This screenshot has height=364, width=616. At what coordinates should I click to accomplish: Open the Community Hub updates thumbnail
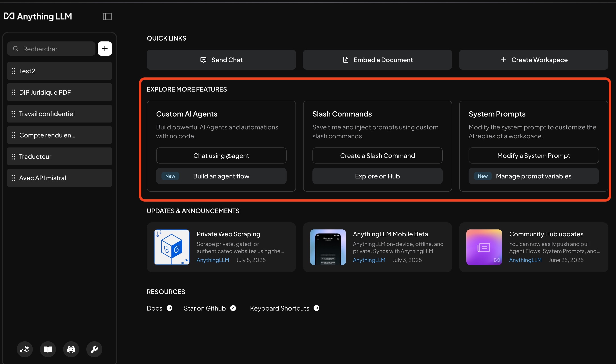point(484,247)
